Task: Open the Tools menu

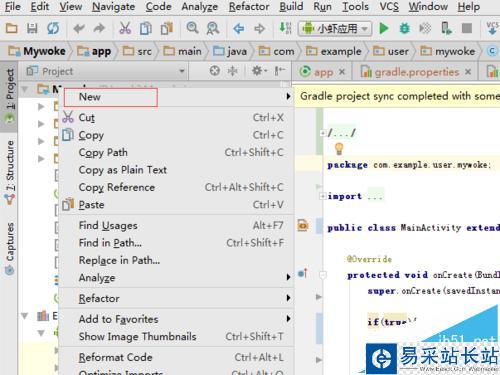Action: tap(355, 6)
